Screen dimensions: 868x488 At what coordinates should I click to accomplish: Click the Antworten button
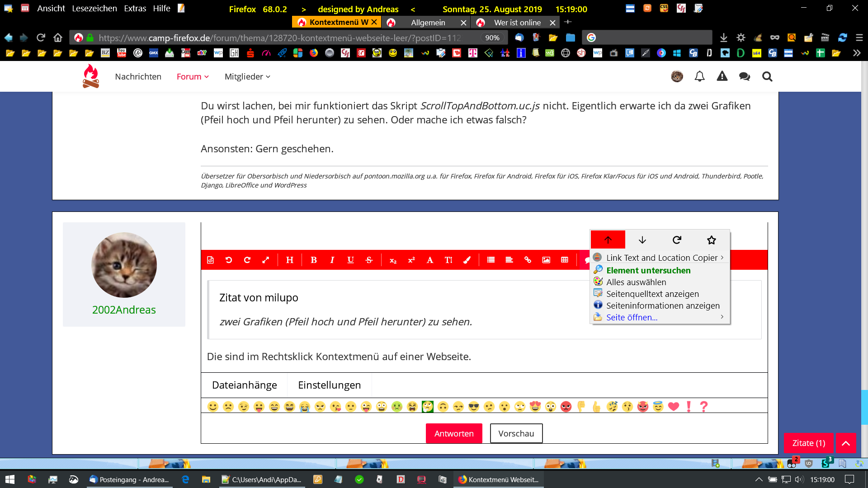(x=454, y=433)
